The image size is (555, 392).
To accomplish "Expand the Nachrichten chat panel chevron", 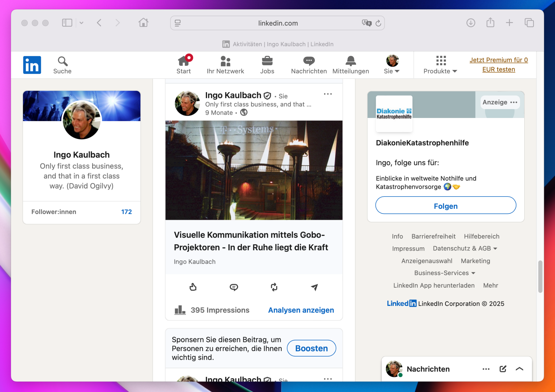I will (519, 369).
